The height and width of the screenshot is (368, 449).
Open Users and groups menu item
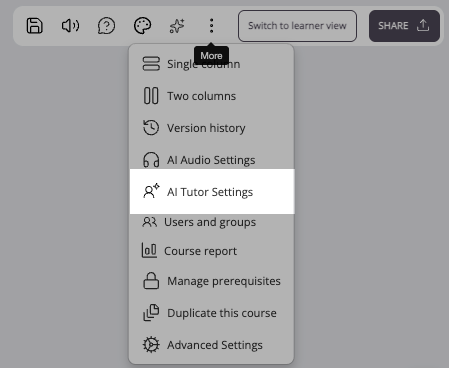coord(212,222)
